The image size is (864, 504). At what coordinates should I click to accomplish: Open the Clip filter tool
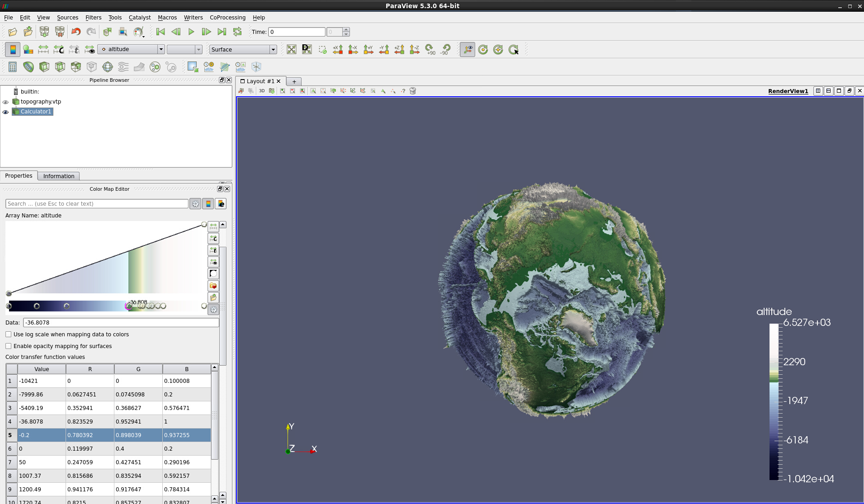[x=44, y=67]
